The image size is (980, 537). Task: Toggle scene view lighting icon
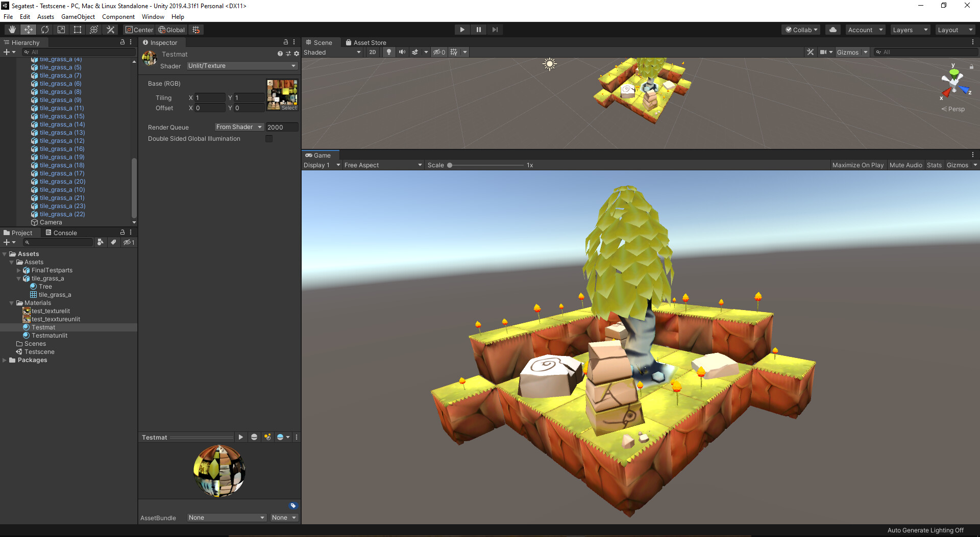click(389, 52)
